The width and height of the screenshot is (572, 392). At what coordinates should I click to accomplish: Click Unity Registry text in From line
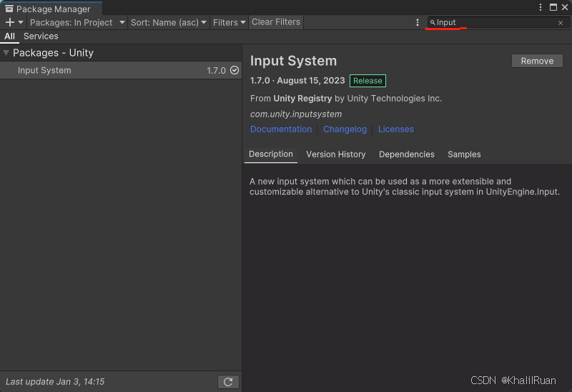tap(302, 99)
